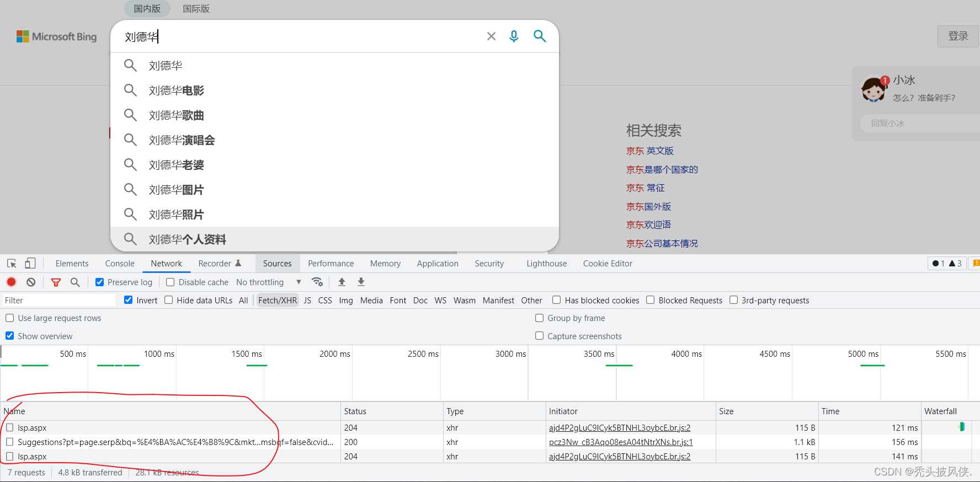Image resolution: width=980 pixels, height=482 pixels.
Task: Click the red record network log button
Action: click(x=11, y=282)
